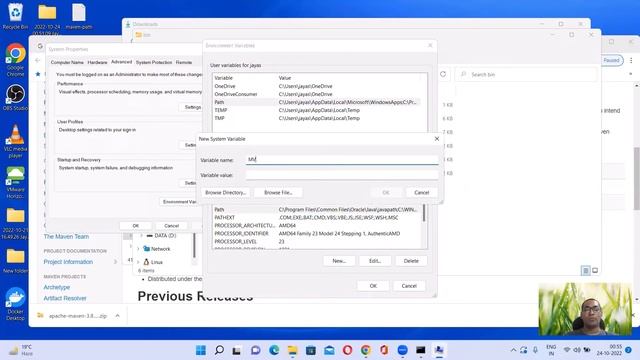Open Opera browser from the taskbar
The height and width of the screenshot is (360, 640).
click(x=347, y=350)
